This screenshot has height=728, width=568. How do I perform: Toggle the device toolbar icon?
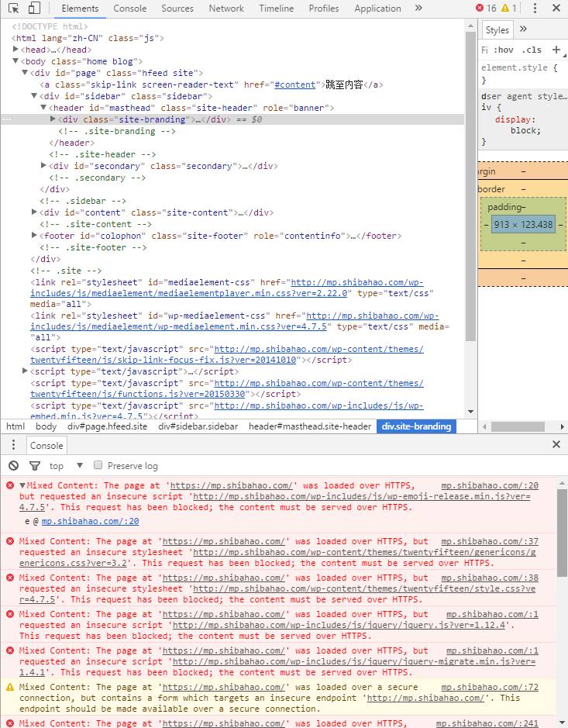pyautogui.click(x=34, y=9)
